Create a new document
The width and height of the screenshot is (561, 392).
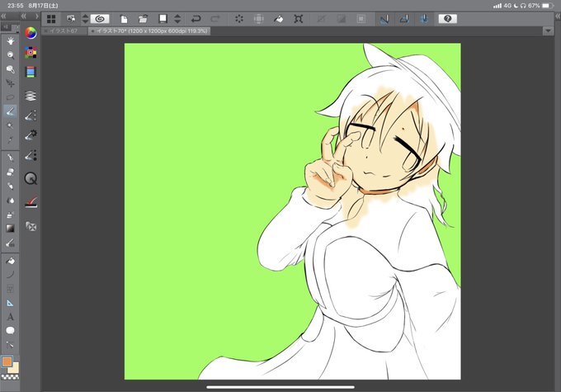(124, 19)
